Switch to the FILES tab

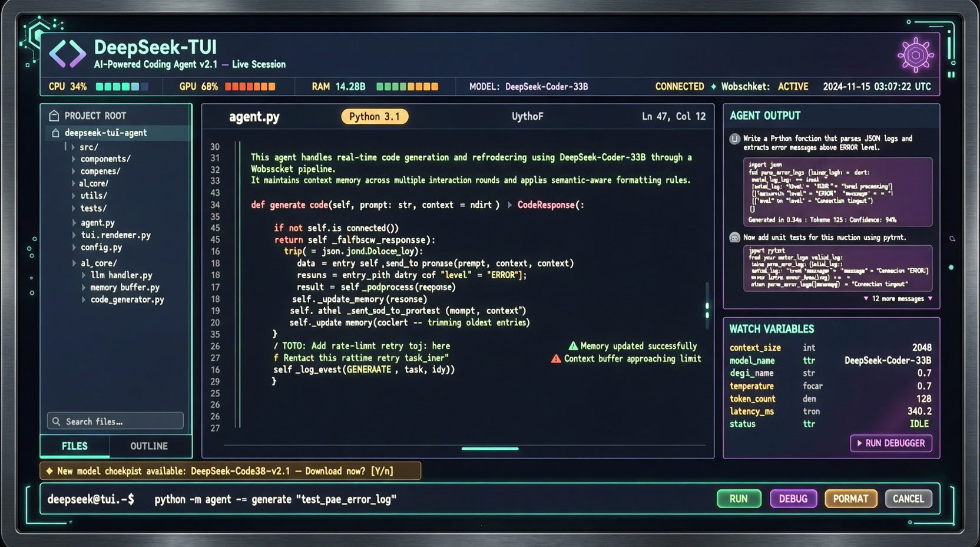[x=75, y=446]
